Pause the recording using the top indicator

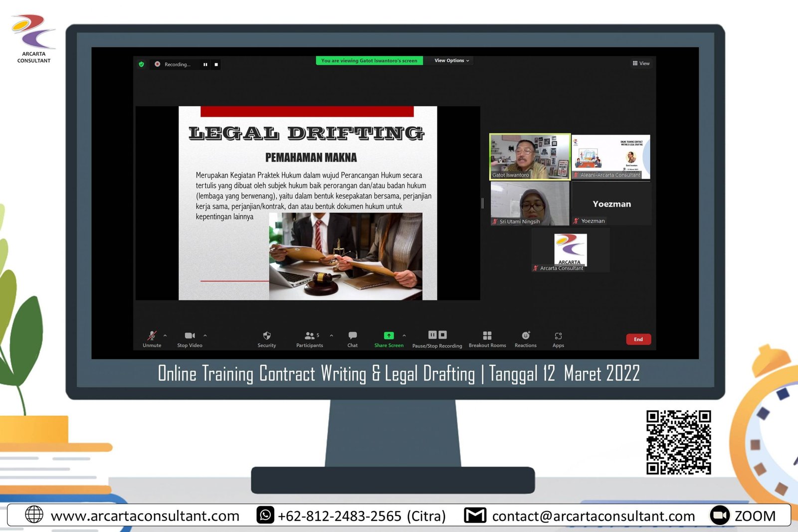[x=205, y=64]
